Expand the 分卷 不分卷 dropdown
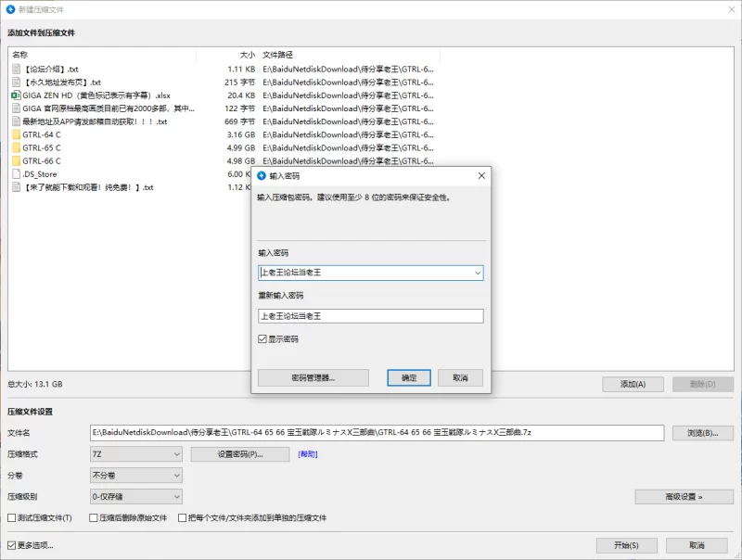 pos(136,476)
